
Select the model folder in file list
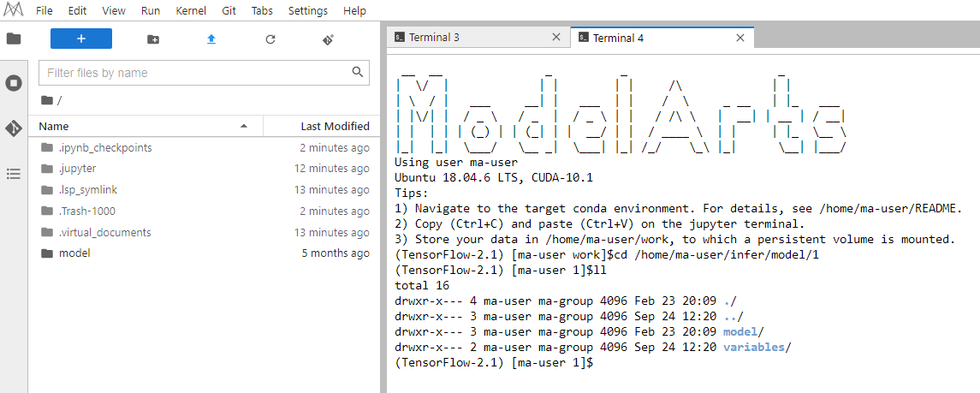[204, 253]
